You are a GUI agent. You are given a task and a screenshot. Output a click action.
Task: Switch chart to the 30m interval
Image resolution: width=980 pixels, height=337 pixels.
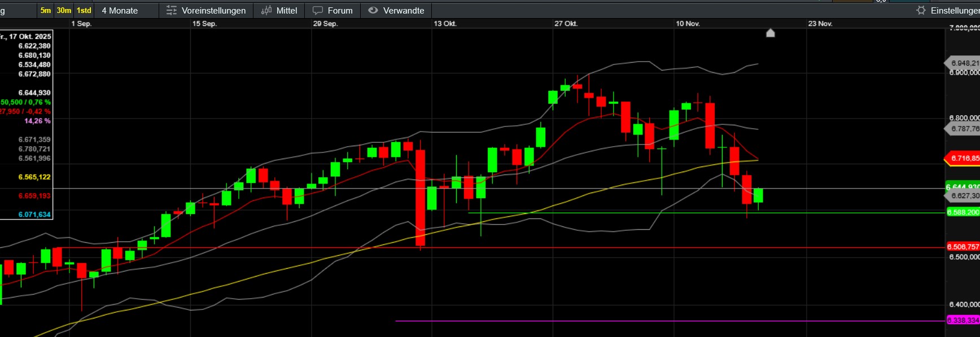pyautogui.click(x=64, y=10)
